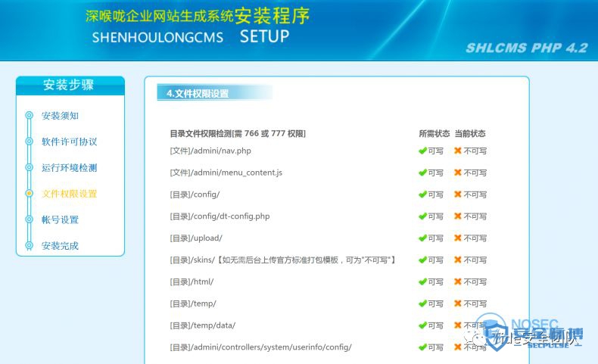Click the 安装须知 step bullet icon
Image resolution: width=598 pixels, height=364 pixels.
coord(29,115)
